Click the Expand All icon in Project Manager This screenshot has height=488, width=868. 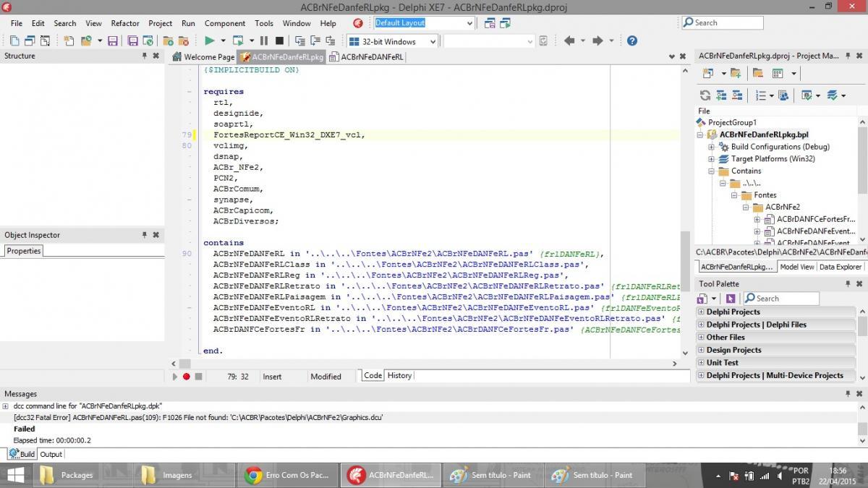click(x=721, y=95)
